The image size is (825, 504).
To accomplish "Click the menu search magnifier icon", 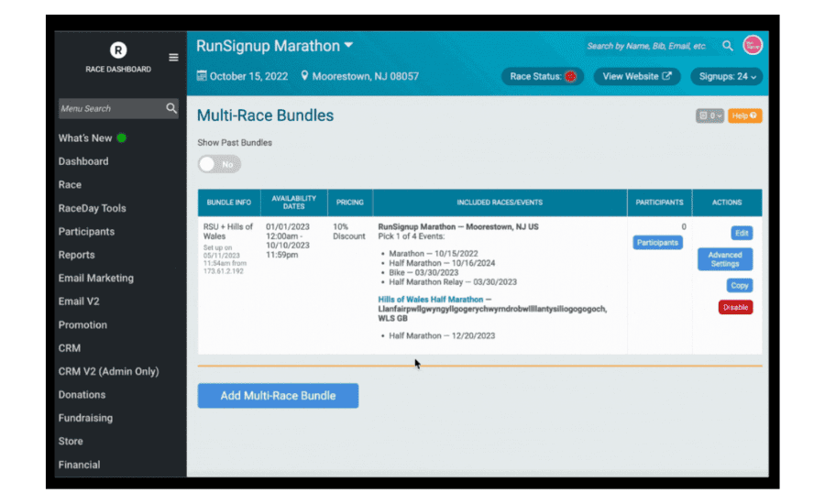I will click(171, 108).
